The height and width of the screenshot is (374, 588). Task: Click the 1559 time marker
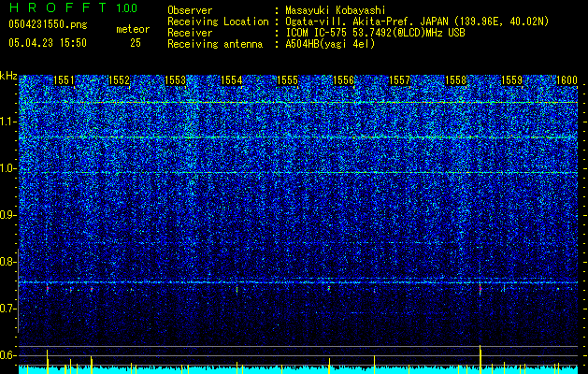(512, 80)
